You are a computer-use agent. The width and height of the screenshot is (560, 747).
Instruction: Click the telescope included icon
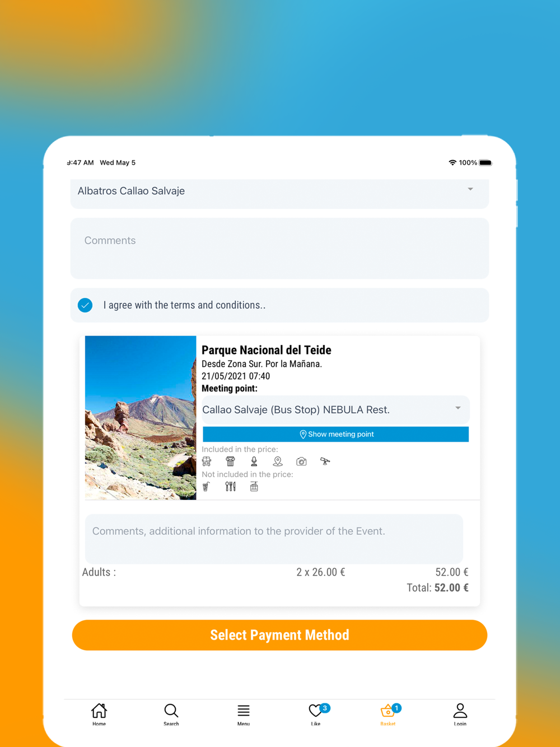pos(325,461)
